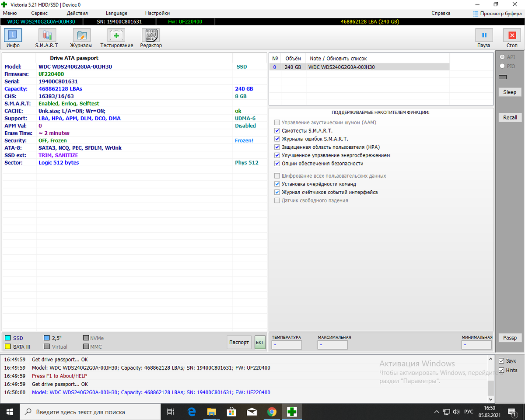525x420 pixels.
Task: Toggle Улучшенное управление энергосбережением checkbox
Action: 277,155
